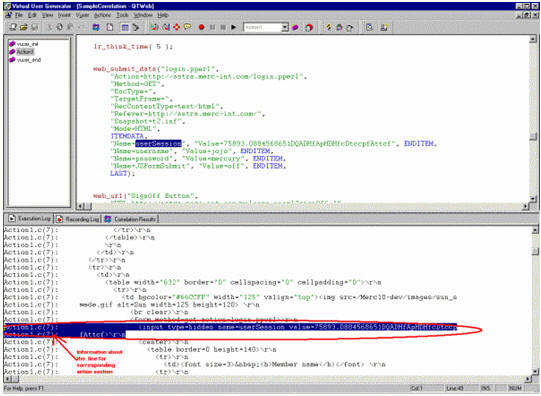Screen dimensions: 541x396
Task: Open the Actions menu
Action: coord(102,15)
